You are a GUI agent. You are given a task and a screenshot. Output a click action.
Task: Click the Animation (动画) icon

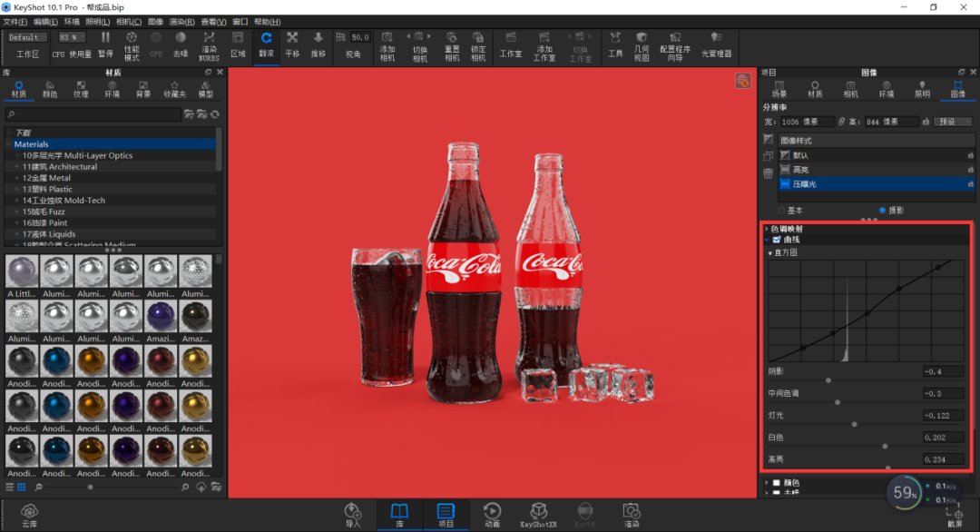pos(492,515)
